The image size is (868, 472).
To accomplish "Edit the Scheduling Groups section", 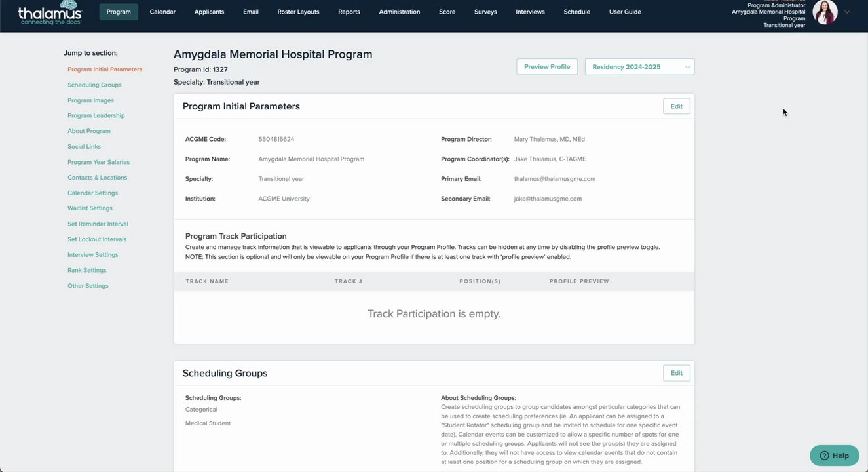I will pyautogui.click(x=677, y=373).
